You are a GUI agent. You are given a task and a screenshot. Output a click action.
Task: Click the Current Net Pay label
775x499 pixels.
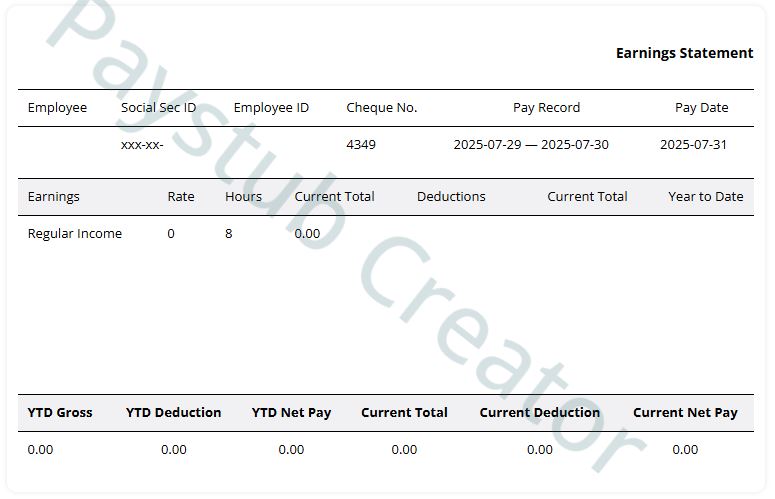(685, 413)
